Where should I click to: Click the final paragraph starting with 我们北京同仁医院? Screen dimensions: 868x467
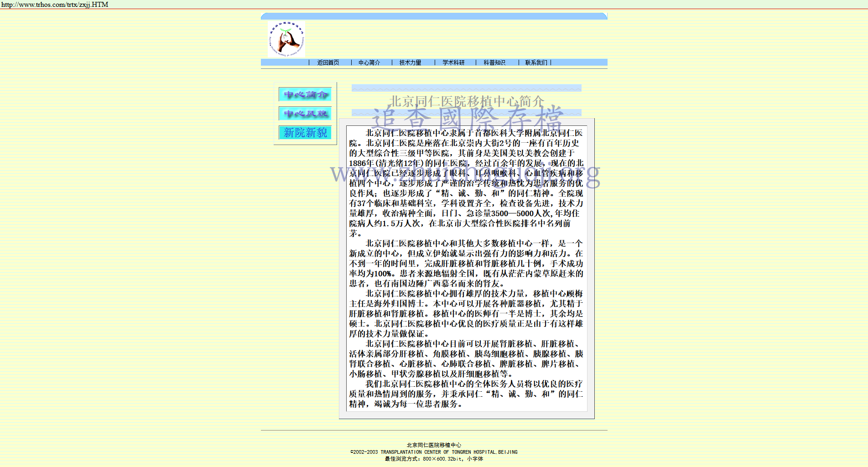pos(466,394)
